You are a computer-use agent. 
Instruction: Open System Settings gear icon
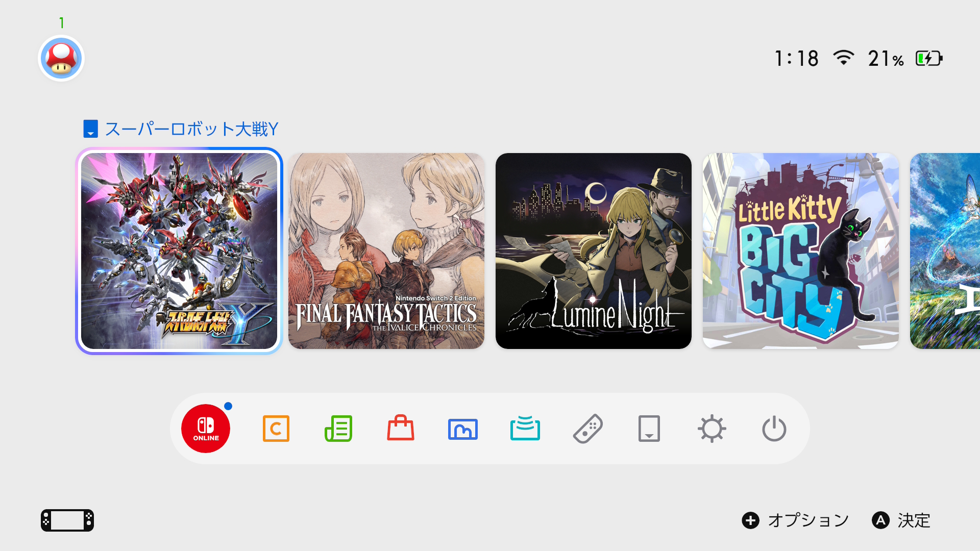pos(712,429)
